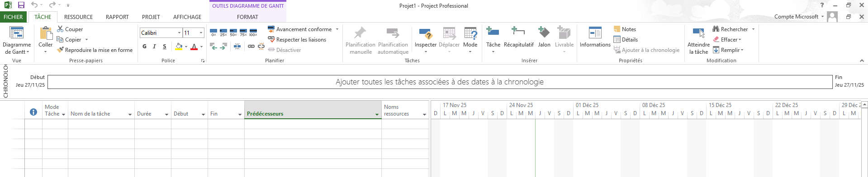The width and height of the screenshot is (868, 177).
Task: Expand Nom de la tâche column filter
Action: (130, 114)
